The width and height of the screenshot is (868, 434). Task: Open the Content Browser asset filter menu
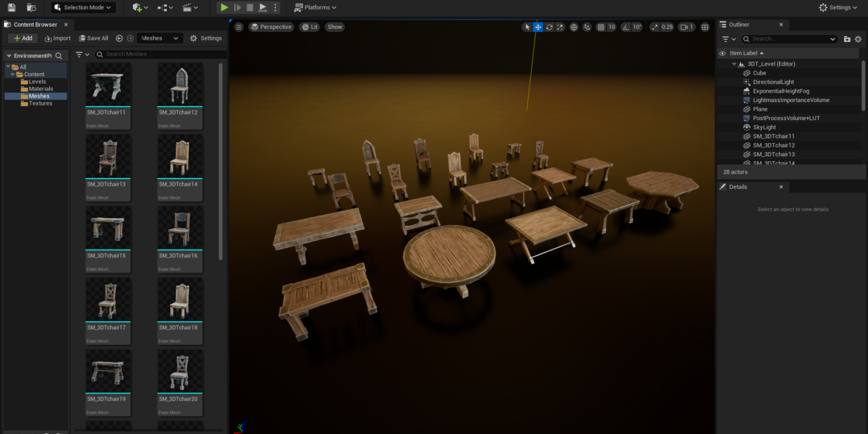[82, 54]
